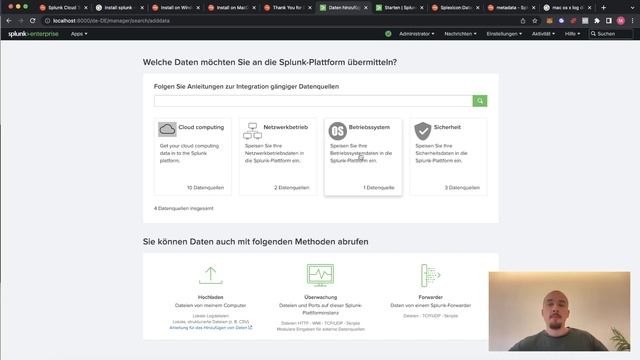Click the Überwachung label

tap(320, 297)
